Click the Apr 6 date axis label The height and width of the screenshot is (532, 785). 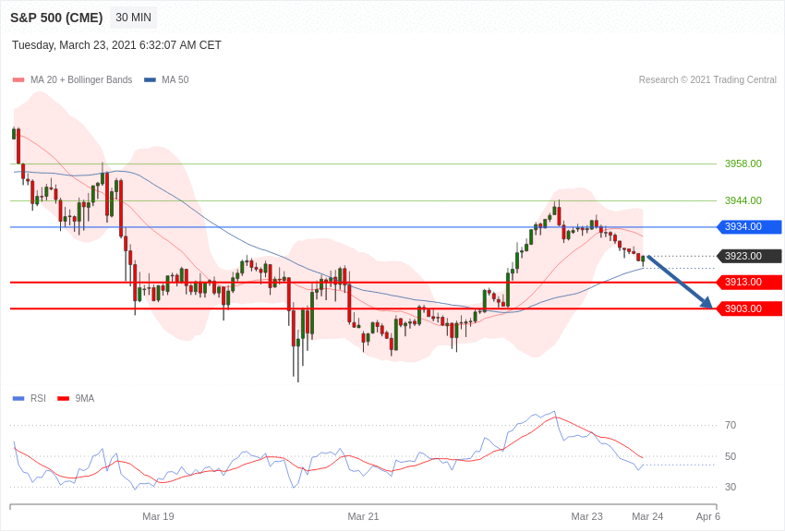(708, 516)
